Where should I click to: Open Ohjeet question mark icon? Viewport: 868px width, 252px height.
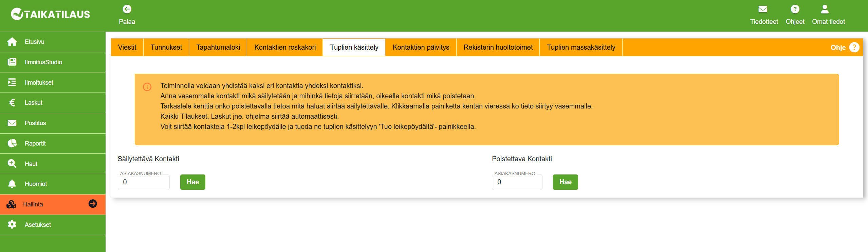coord(795,9)
